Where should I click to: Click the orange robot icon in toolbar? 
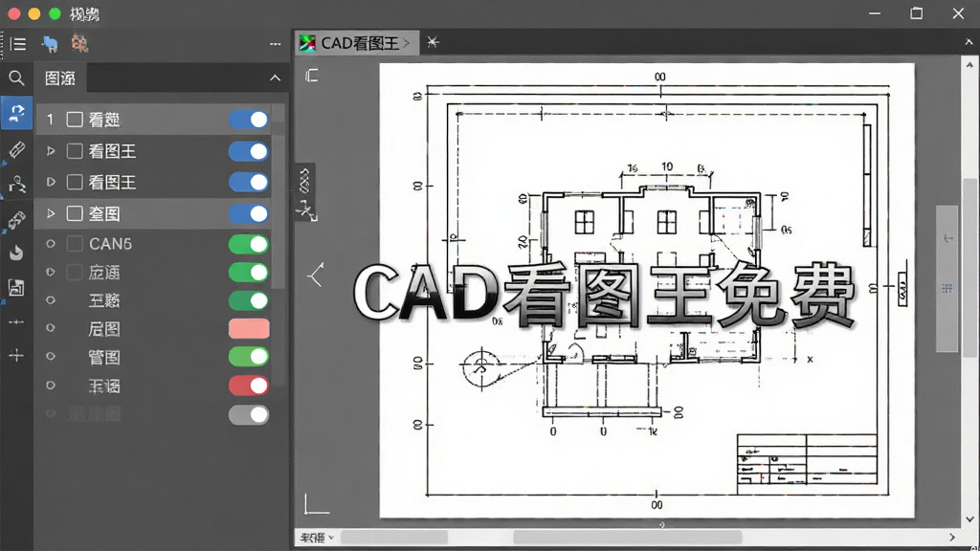click(x=79, y=43)
